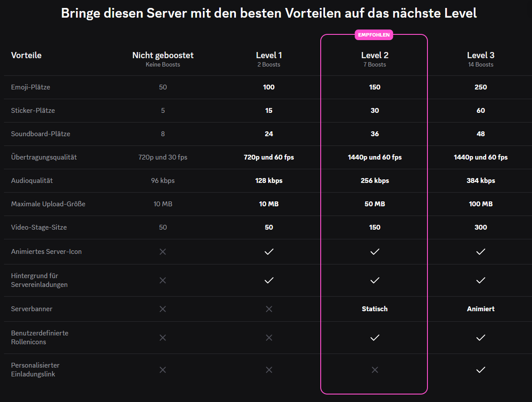Click the '7 Boosts' subtitle

click(x=375, y=64)
